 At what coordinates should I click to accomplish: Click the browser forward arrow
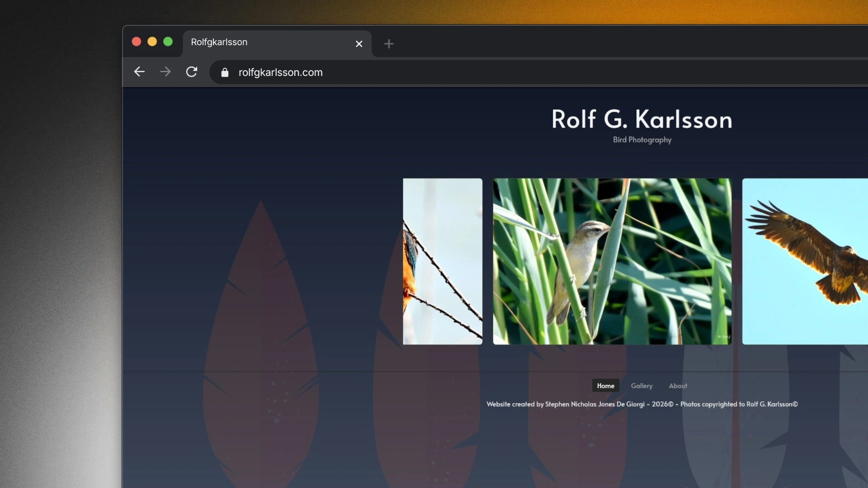pyautogui.click(x=165, y=72)
